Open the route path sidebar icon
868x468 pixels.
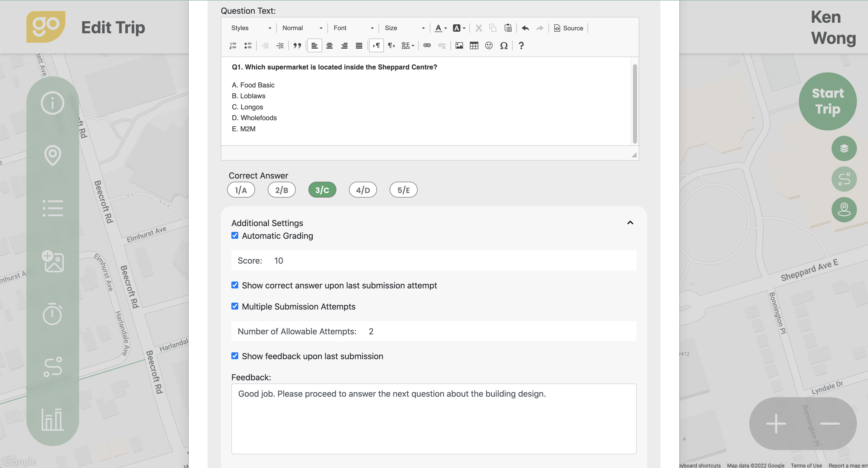point(53,367)
